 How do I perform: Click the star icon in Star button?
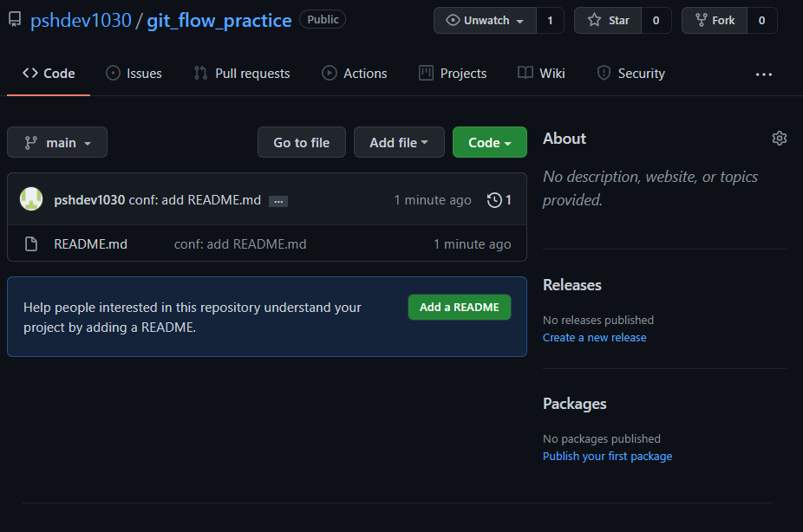point(594,21)
